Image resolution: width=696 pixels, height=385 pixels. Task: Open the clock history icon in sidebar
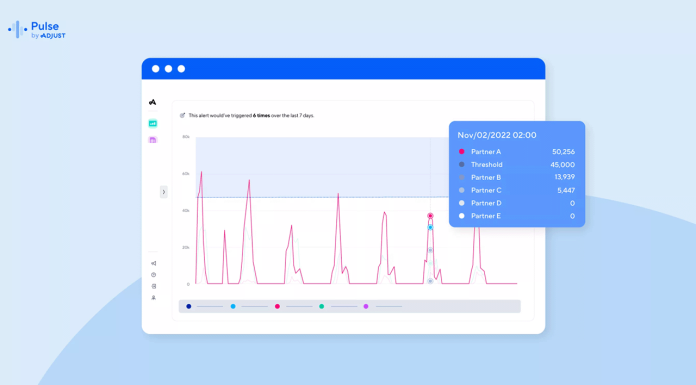154,275
